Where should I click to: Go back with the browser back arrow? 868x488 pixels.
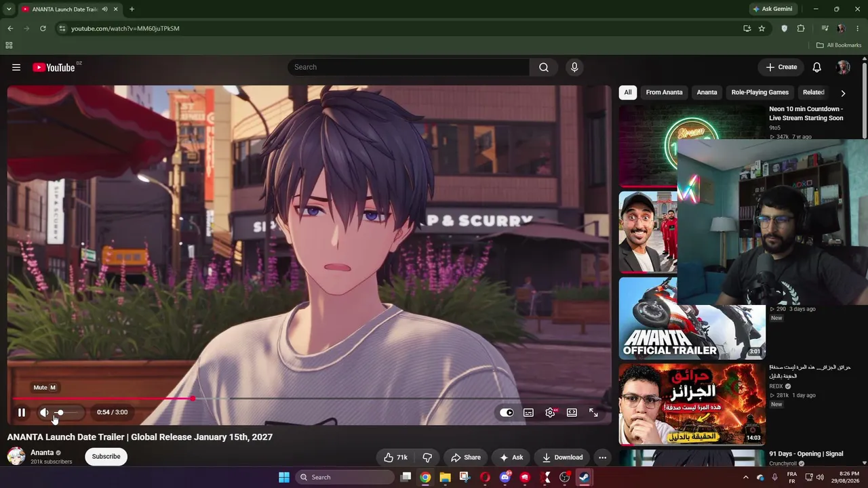[x=10, y=28]
